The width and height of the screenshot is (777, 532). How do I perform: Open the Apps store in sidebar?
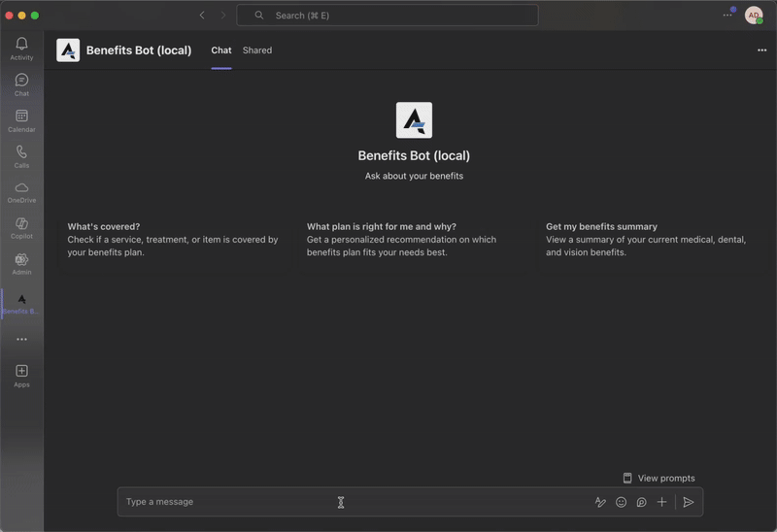click(21, 376)
